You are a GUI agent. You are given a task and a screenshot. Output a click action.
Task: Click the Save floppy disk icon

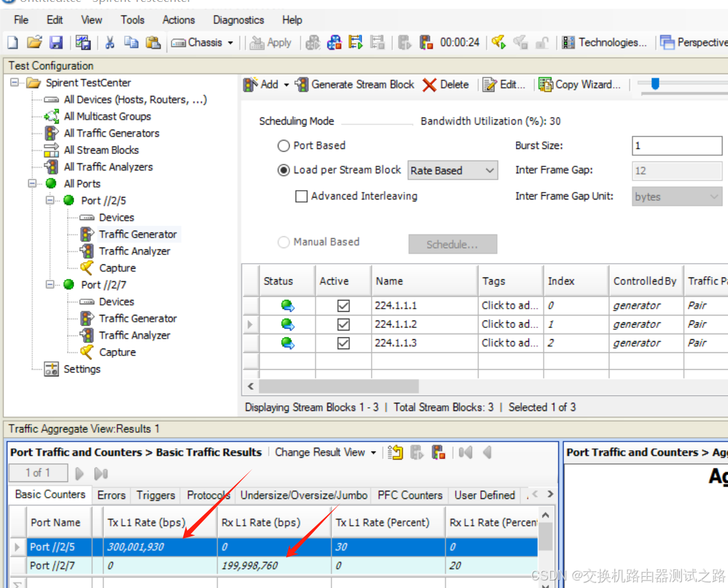tap(56, 43)
